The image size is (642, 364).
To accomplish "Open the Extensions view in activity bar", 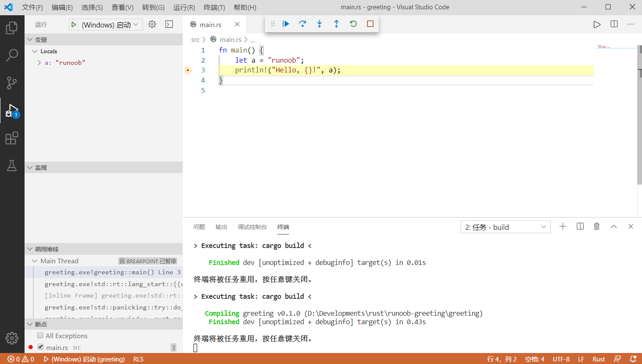I will pos(12,138).
